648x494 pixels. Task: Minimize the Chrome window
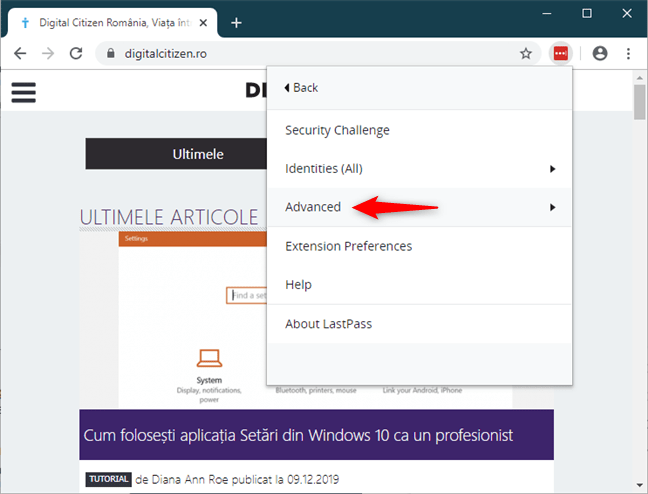coord(547,14)
